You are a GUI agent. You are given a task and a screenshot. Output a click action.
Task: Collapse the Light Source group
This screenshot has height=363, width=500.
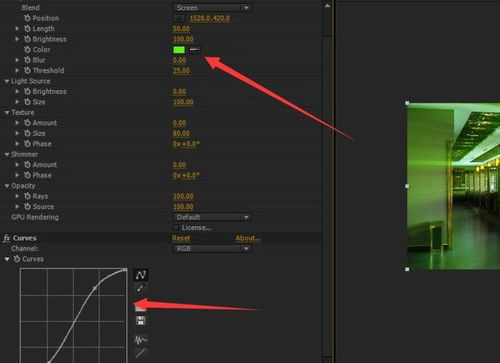7,81
